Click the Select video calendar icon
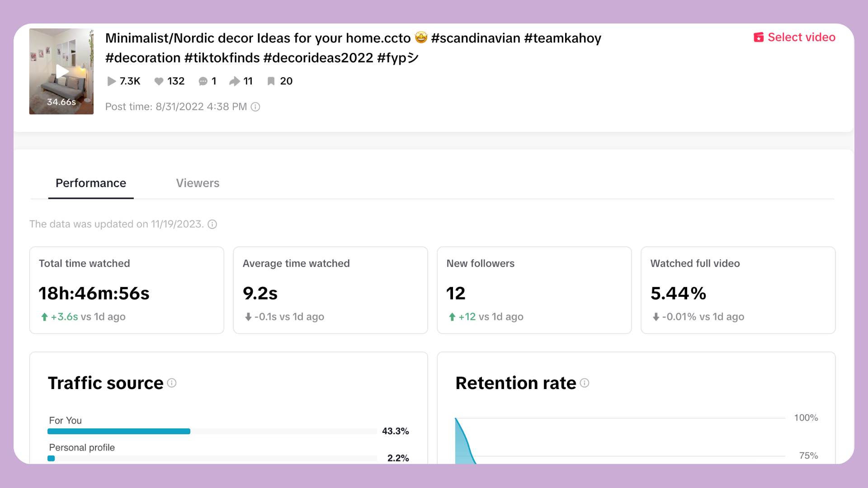The image size is (868, 488). (759, 38)
